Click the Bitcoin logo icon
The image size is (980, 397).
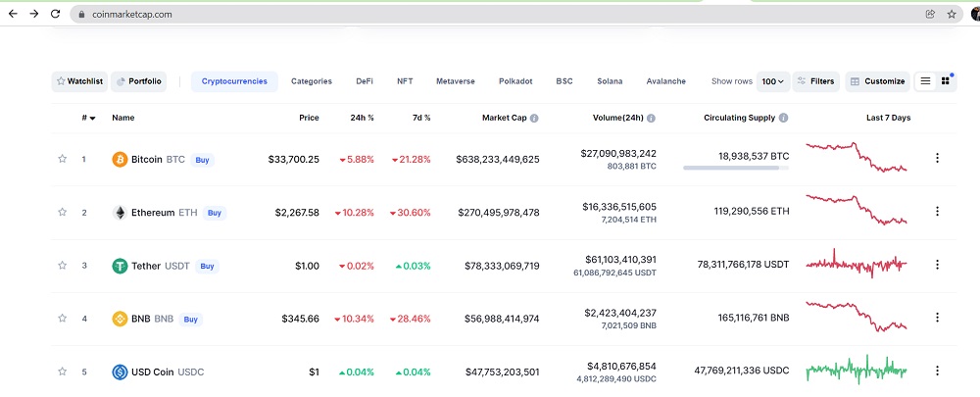[x=120, y=160]
